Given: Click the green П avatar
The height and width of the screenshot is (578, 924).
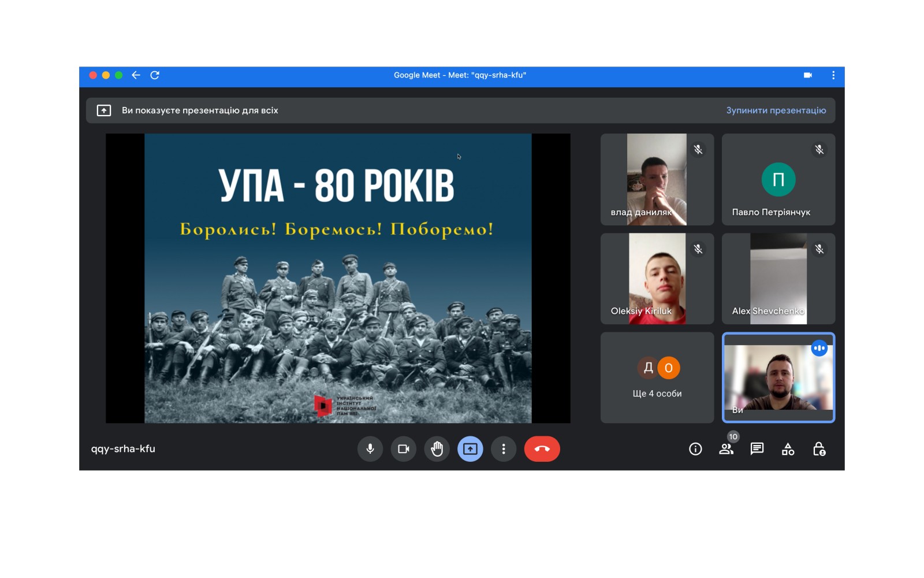Looking at the screenshot, I should point(778,180).
